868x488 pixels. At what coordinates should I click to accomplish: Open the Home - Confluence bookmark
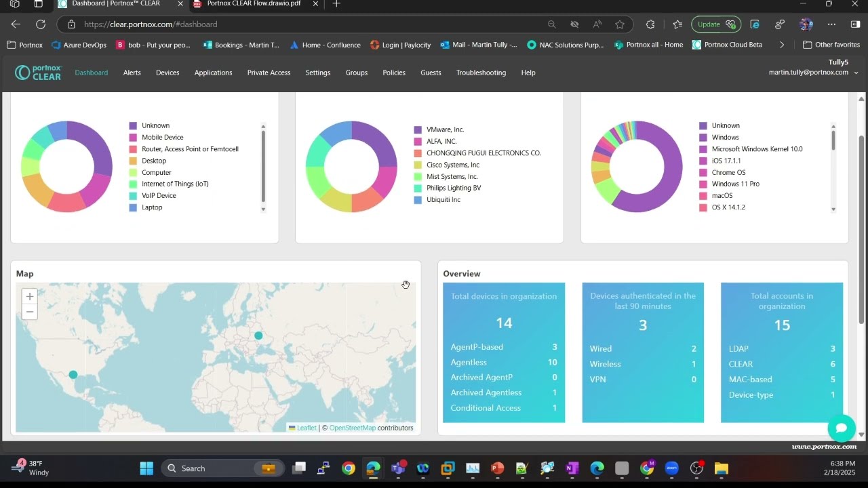pyautogui.click(x=325, y=45)
